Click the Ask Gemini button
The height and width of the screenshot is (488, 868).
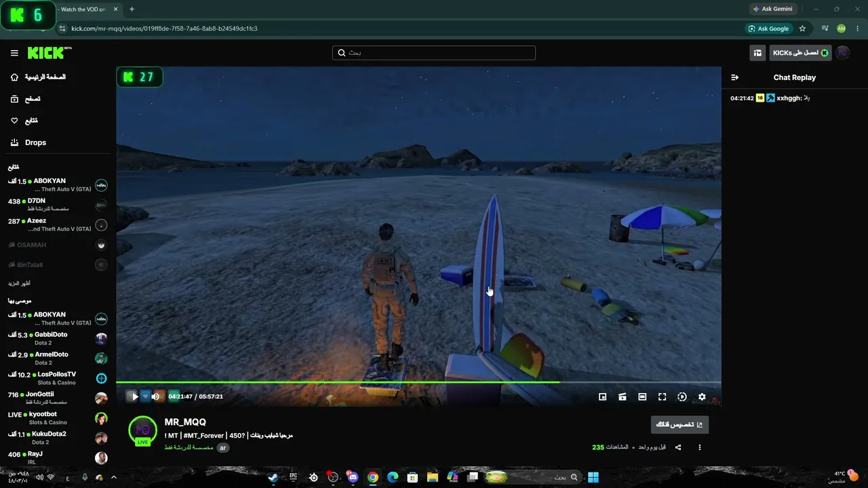coord(772,9)
